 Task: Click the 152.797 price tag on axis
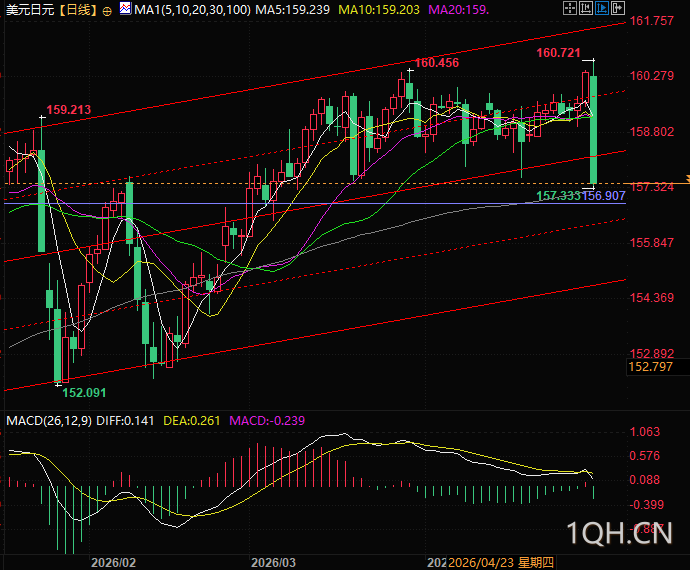point(651,367)
